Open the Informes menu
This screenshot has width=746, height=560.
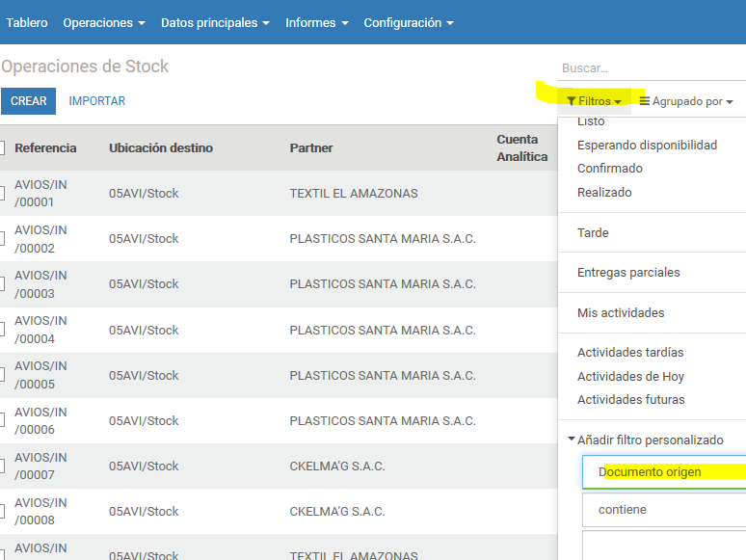click(x=316, y=22)
